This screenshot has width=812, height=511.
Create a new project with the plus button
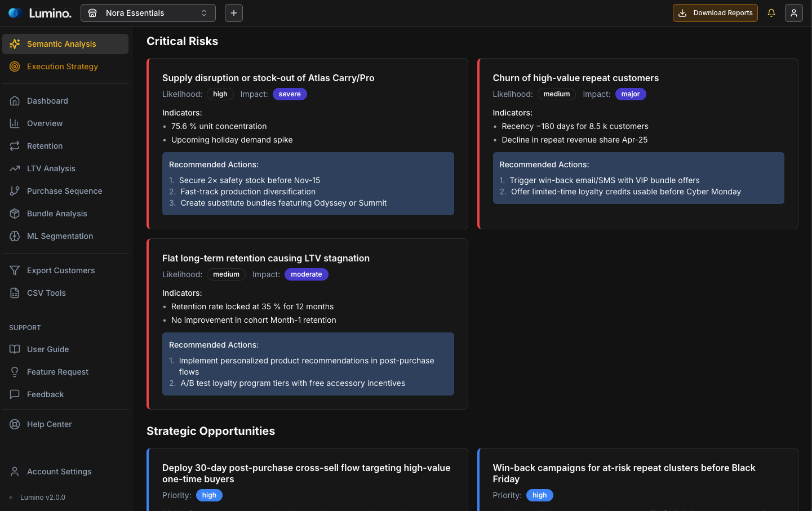coord(233,12)
